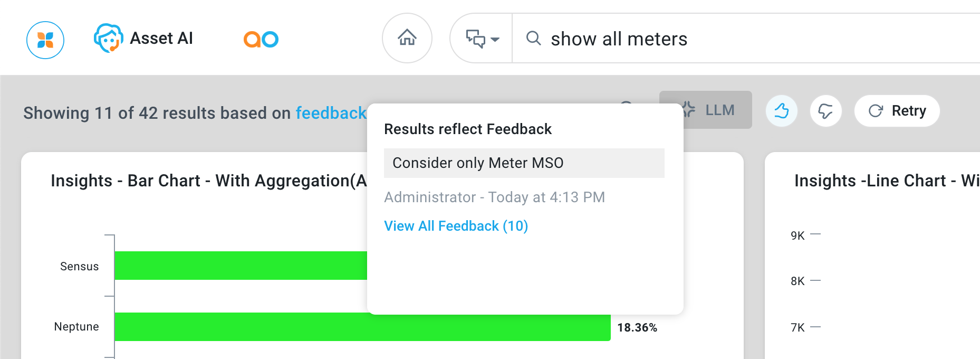Select the 'Consider only Meter MSO' feedback entry

[x=524, y=163]
